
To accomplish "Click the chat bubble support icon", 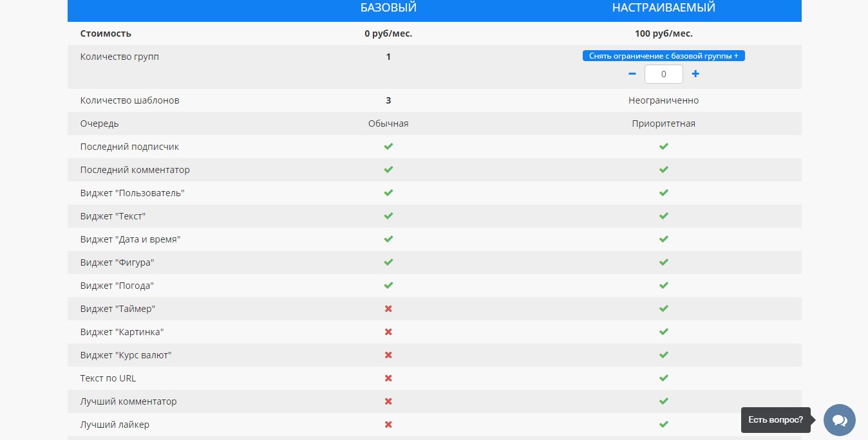I will [839, 420].
